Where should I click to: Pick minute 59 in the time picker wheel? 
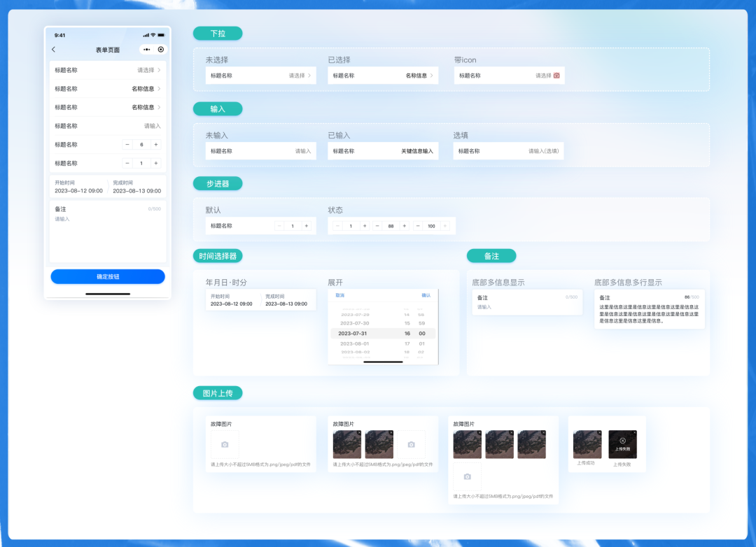click(x=422, y=323)
